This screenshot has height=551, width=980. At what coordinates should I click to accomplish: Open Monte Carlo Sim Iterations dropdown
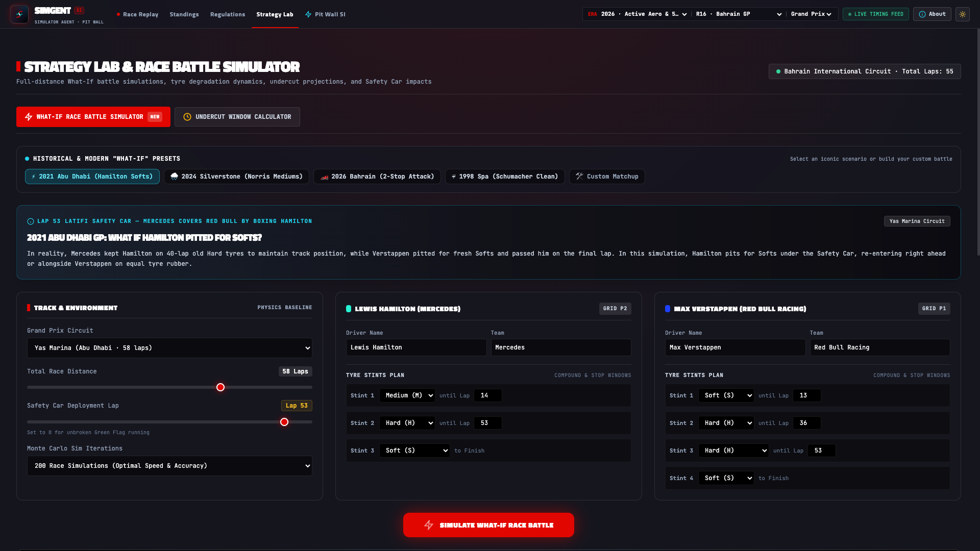click(x=169, y=466)
